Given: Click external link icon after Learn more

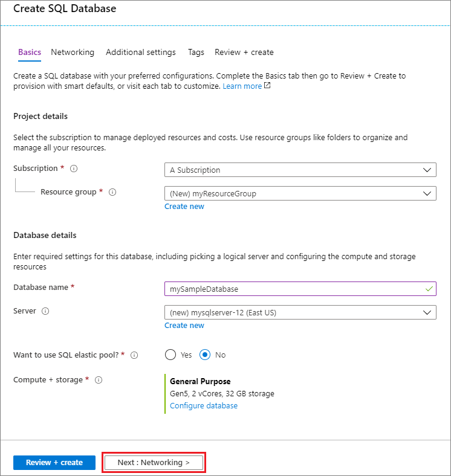Looking at the screenshot, I should [x=267, y=86].
